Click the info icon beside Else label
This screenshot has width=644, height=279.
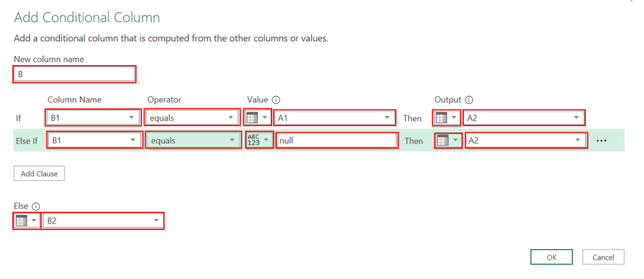click(x=35, y=206)
